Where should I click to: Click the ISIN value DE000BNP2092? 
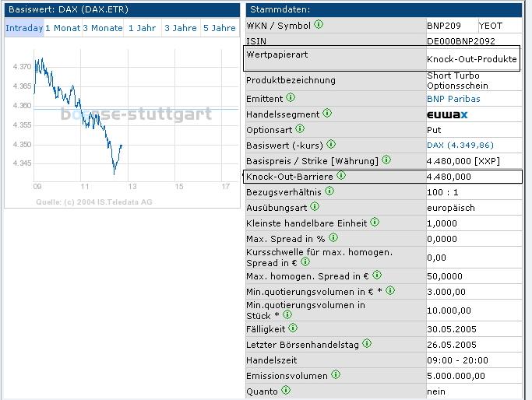[x=461, y=41]
